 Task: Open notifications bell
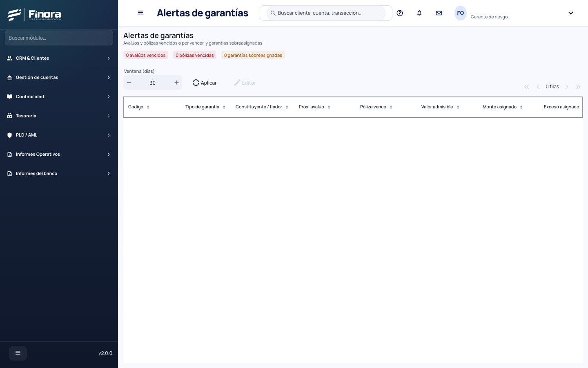coord(419,13)
